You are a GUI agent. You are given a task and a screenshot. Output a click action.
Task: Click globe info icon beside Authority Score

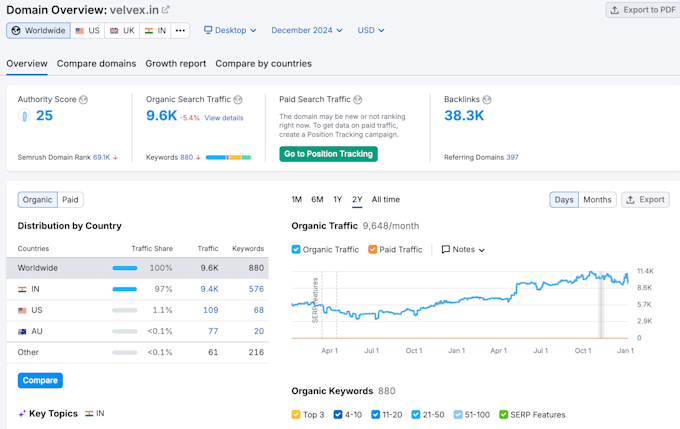(83, 100)
